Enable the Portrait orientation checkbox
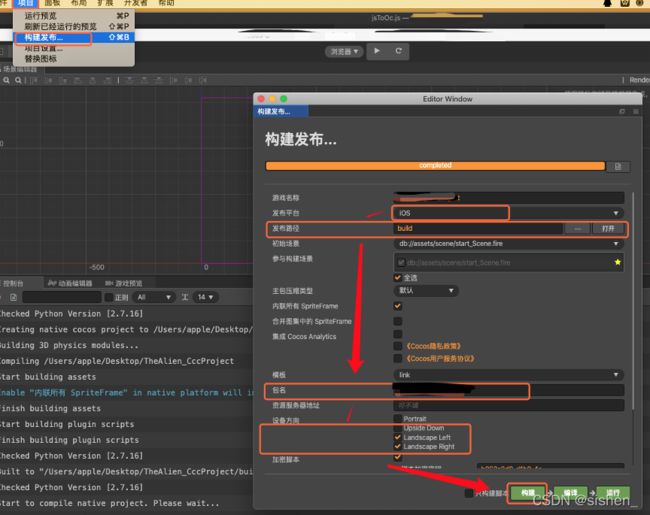Image resolution: width=650 pixels, height=515 pixels. pos(398,418)
